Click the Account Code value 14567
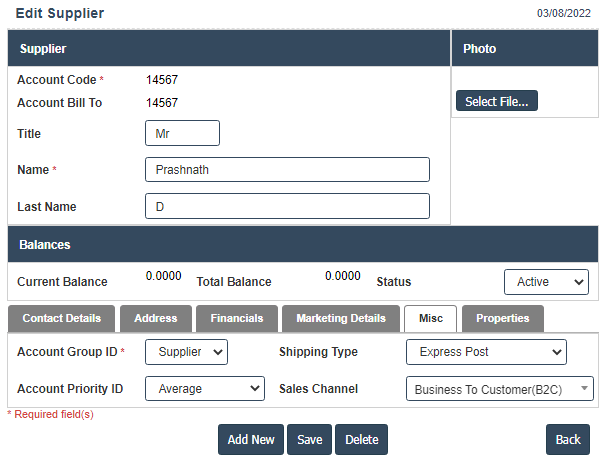 162,80
